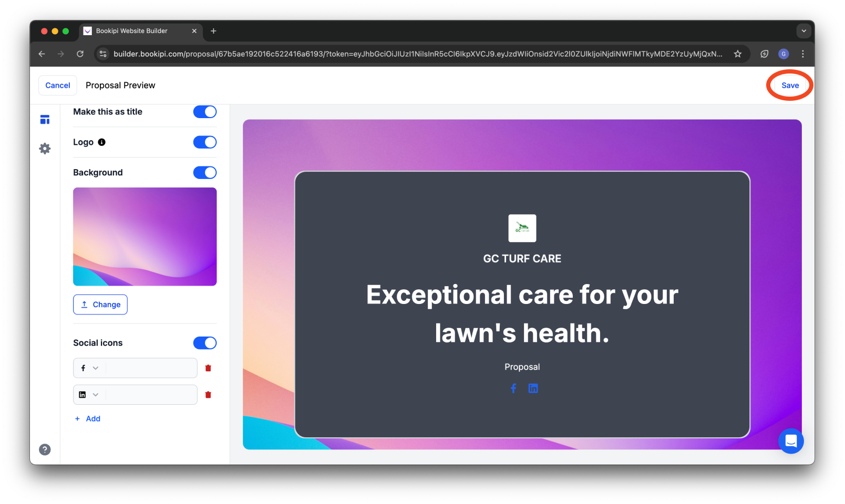Screen dimensions: 845x504
Task: Open the settings gear in sidebar
Action: click(x=45, y=149)
